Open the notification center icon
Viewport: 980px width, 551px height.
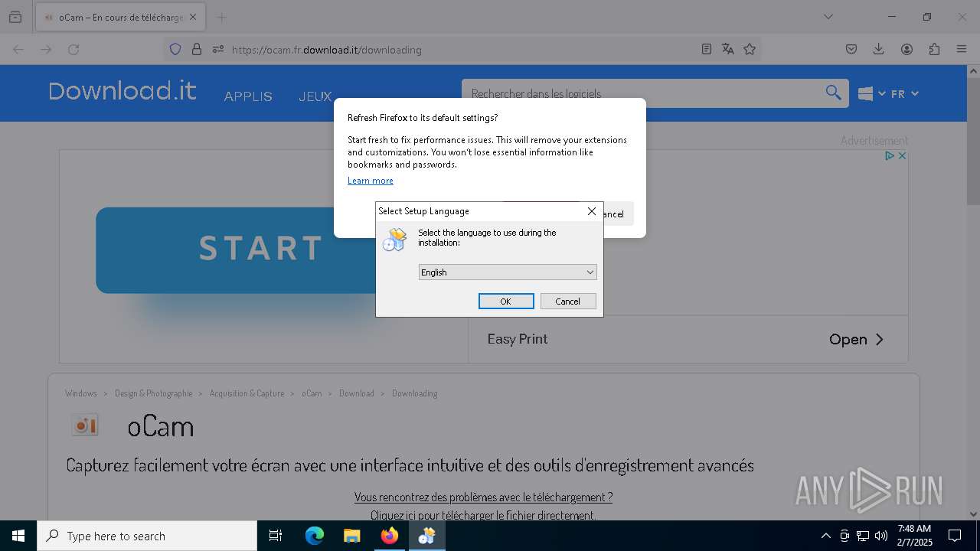(x=955, y=536)
